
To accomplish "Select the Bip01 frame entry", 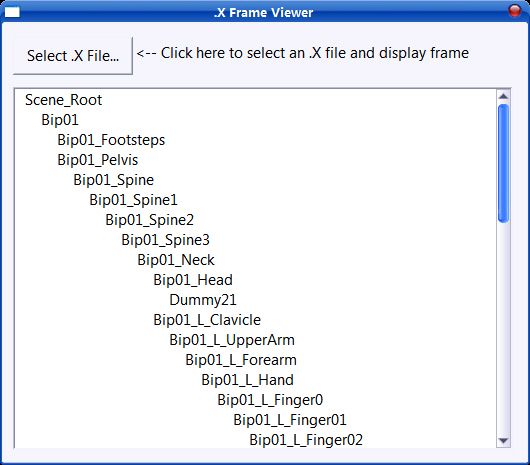I will pos(60,120).
